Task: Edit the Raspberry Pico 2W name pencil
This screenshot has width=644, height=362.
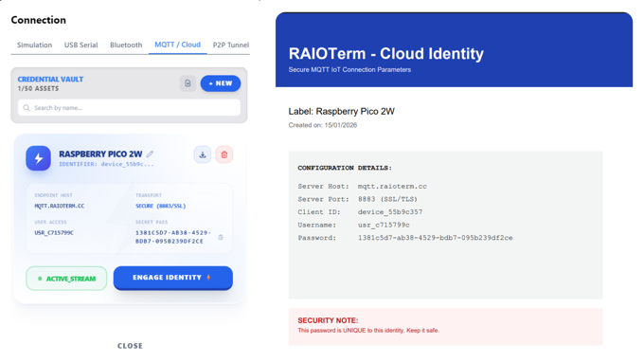Action: click(150, 154)
